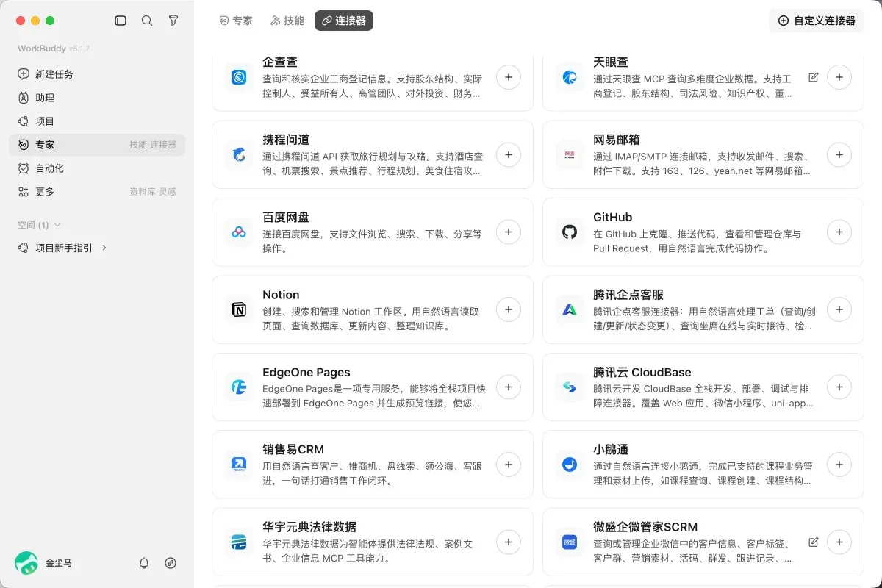Add the 华宇元典法律数据 connector with plus button
The image size is (882, 588).
pos(509,542)
